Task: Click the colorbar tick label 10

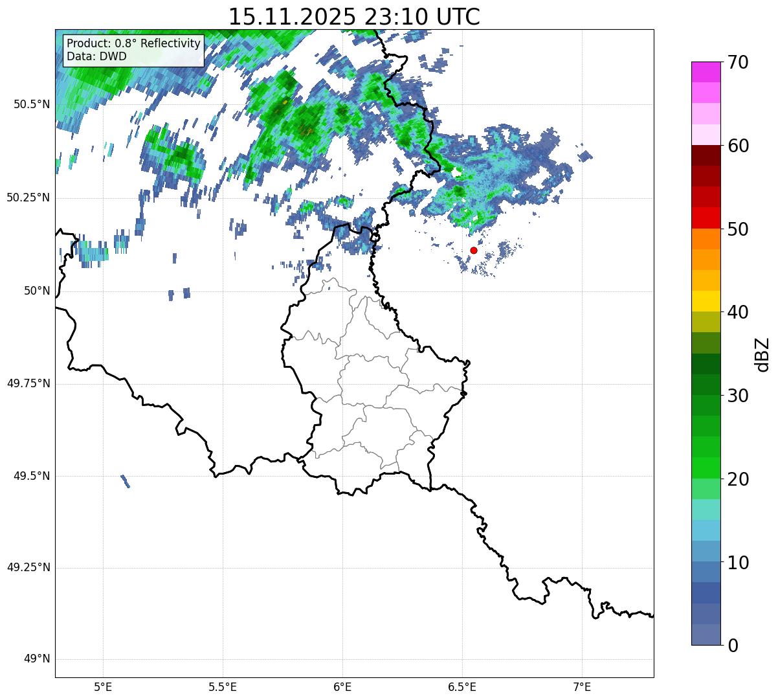Action: [739, 563]
